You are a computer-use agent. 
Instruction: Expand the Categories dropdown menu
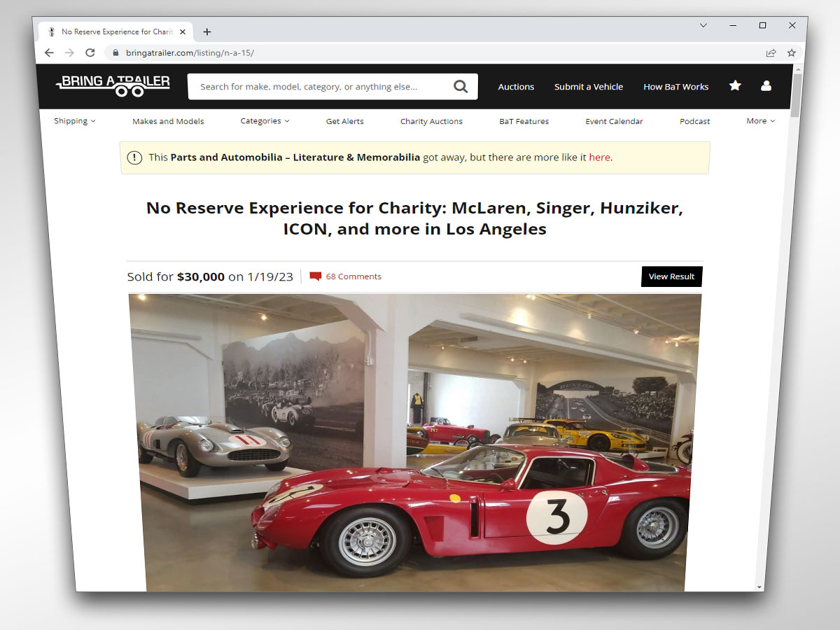point(265,121)
